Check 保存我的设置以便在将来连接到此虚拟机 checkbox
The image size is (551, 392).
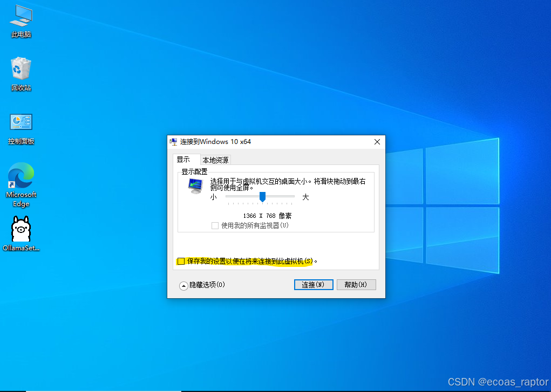181,261
